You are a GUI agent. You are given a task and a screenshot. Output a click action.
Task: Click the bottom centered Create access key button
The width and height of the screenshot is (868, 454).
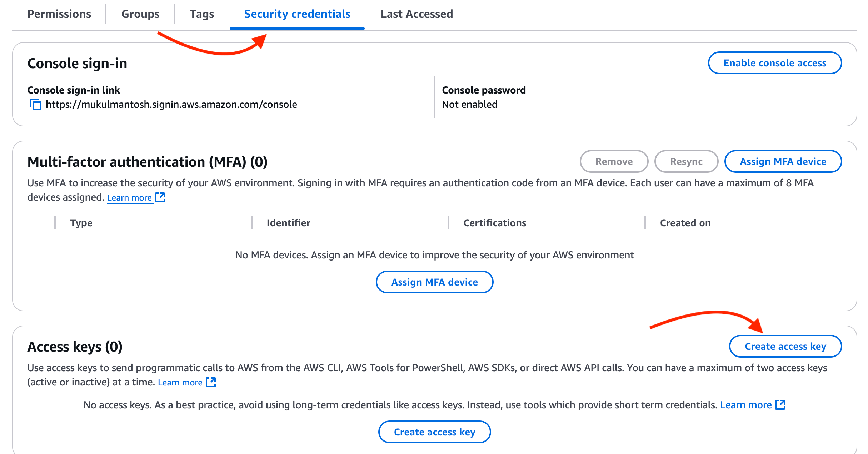[434, 432]
